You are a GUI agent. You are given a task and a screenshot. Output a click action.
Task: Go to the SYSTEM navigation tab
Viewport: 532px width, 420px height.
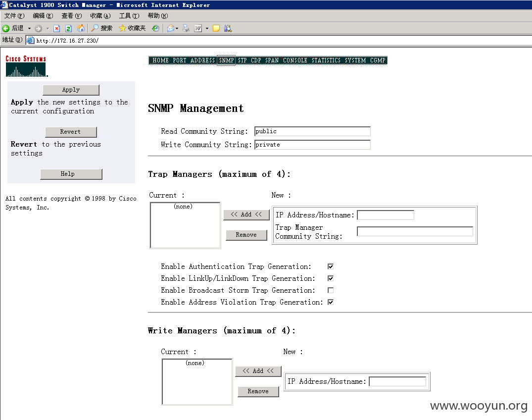(x=355, y=60)
